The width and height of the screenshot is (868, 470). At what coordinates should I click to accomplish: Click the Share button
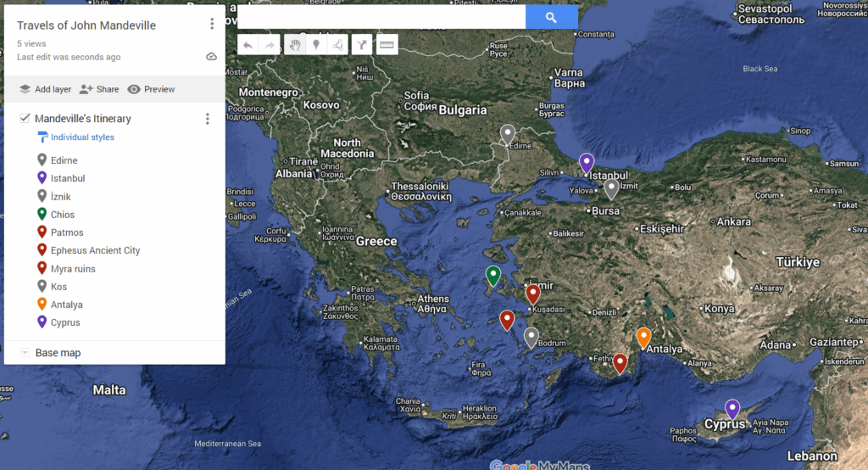[x=99, y=89]
